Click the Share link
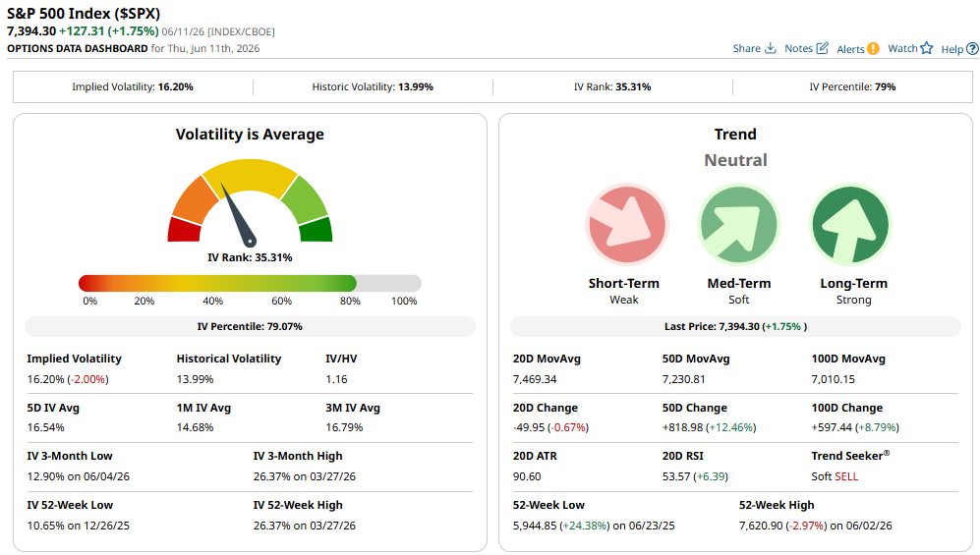This screenshot has height=555, width=980. point(746,48)
